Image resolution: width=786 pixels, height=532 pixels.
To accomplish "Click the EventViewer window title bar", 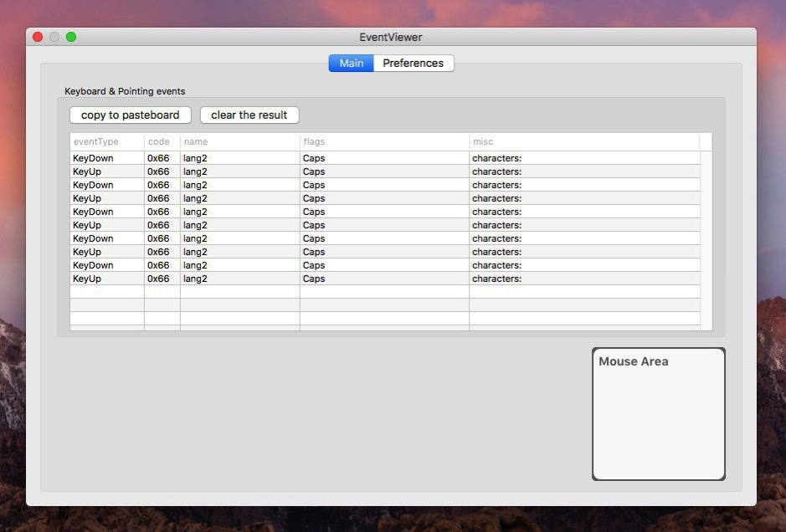I will (391, 37).
